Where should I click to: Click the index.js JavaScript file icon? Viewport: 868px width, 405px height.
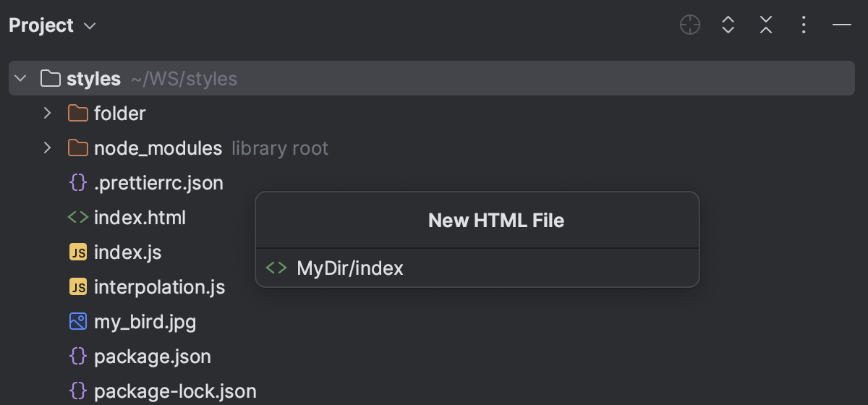click(x=77, y=252)
